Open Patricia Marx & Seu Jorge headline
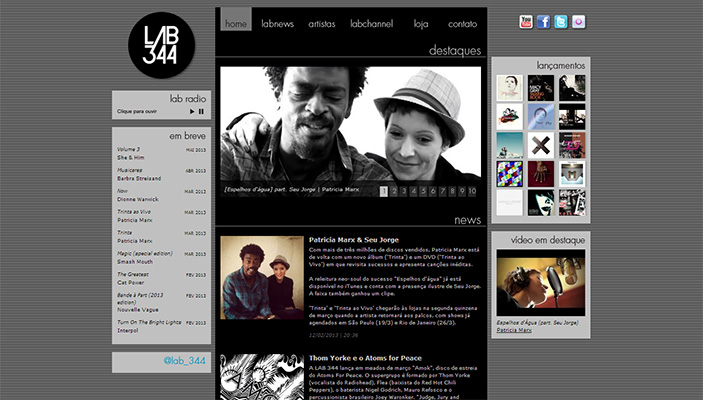Image resolution: width=703 pixels, height=400 pixels. click(354, 240)
